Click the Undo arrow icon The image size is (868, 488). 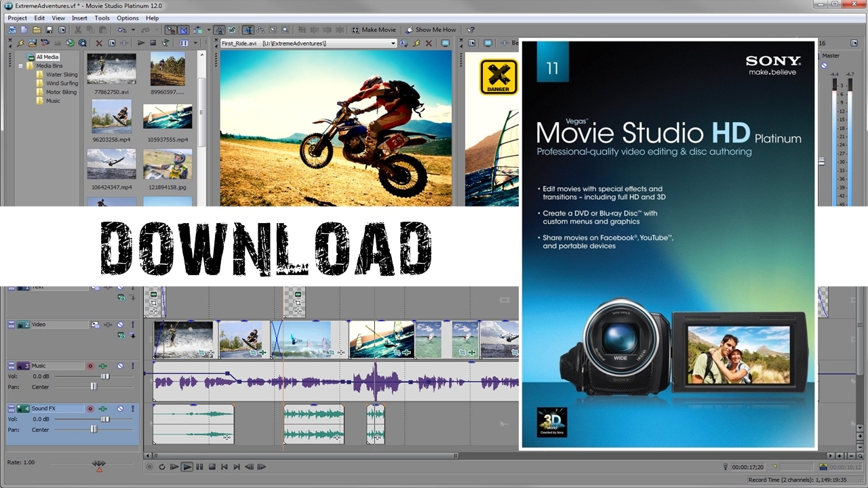122,30
